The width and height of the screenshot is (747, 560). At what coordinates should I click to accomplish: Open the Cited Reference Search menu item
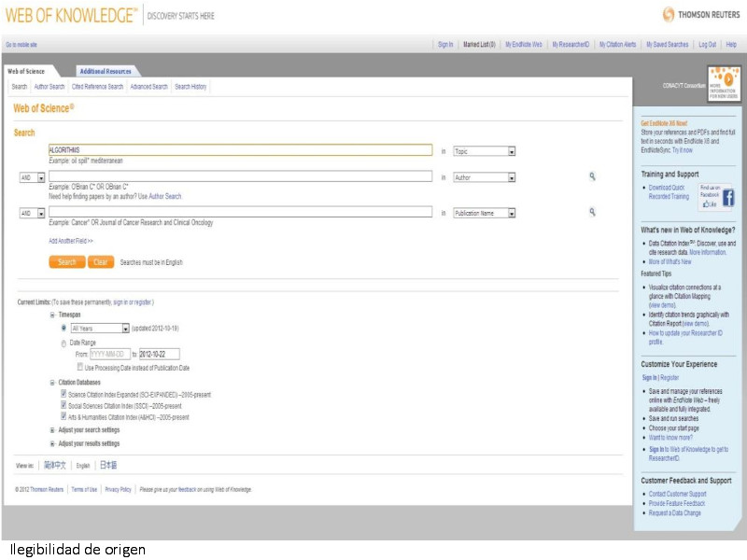point(97,87)
